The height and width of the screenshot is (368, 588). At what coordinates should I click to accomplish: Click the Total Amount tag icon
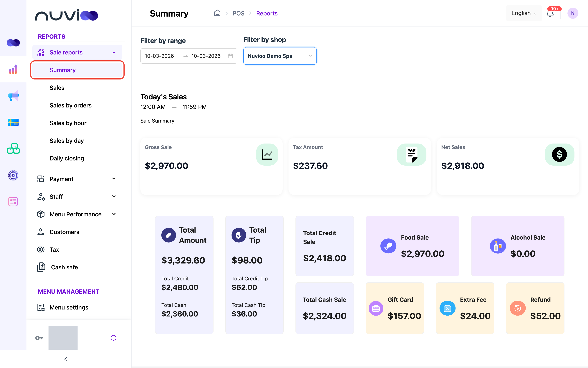point(169,235)
